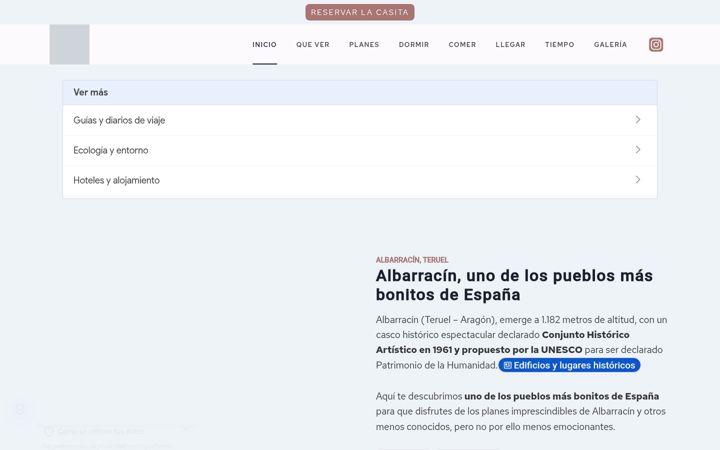Viewport: 720px width, 450px height.
Task: Select the Hoteles y alojamiento row
Action: (x=360, y=180)
